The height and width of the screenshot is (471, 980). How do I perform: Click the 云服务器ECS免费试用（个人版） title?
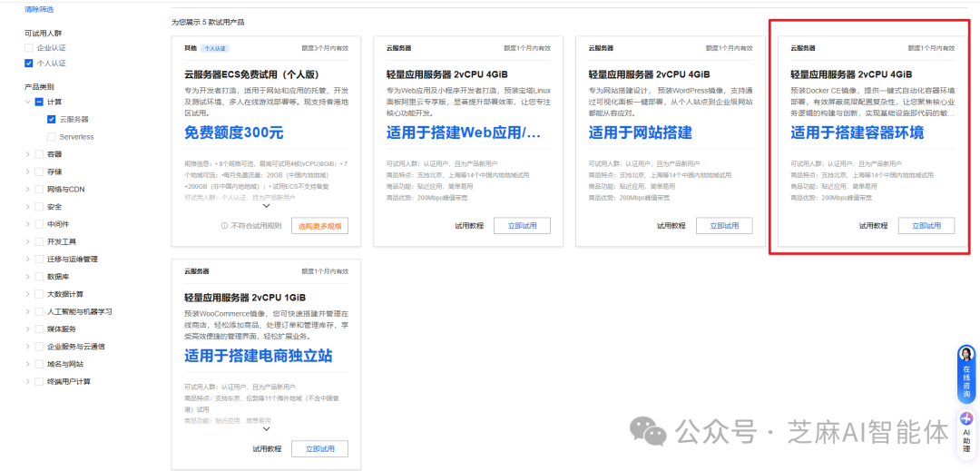click(254, 74)
